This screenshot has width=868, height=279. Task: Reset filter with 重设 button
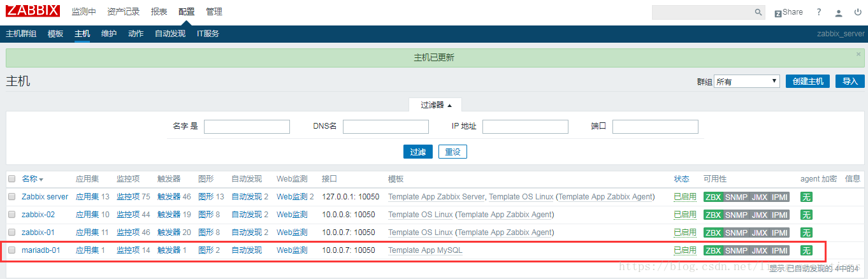pos(452,152)
